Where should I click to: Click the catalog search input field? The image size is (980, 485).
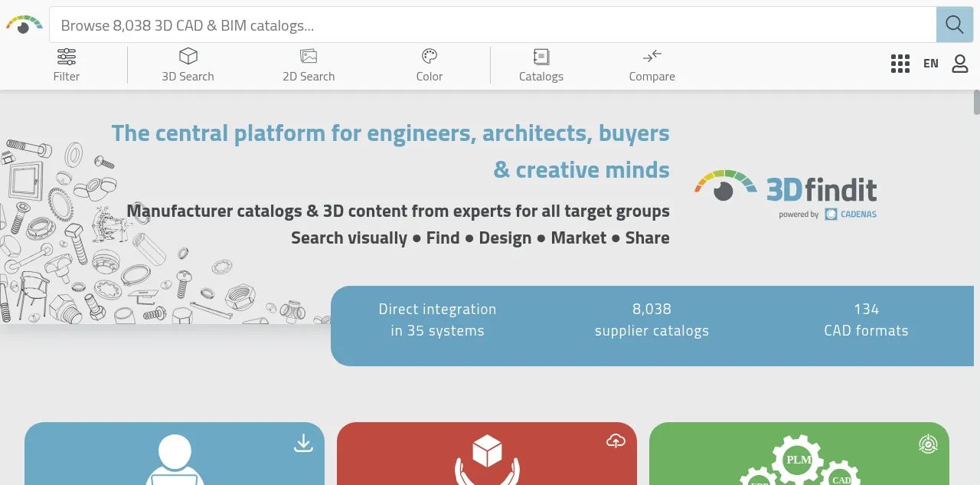click(493, 25)
